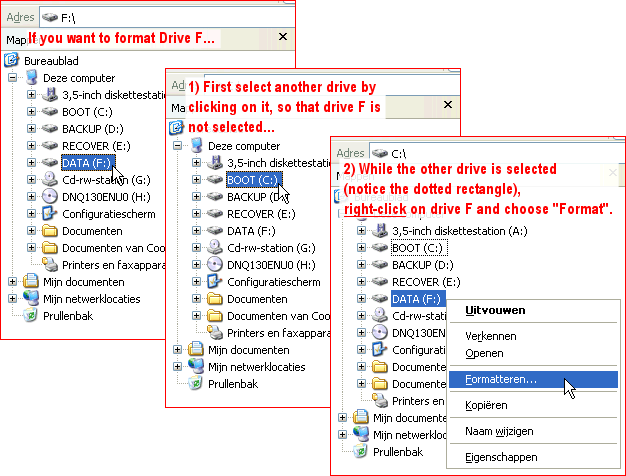
Task: Expand Mijn documenten in the middle window
Action: pos(178,350)
